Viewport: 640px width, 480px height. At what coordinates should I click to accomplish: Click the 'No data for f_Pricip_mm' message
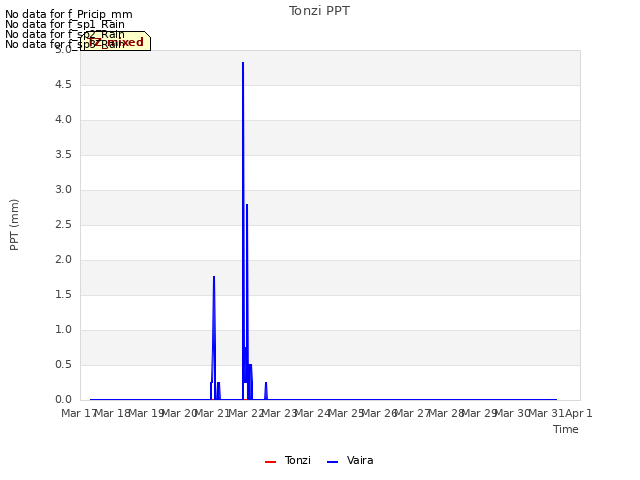(x=69, y=14)
